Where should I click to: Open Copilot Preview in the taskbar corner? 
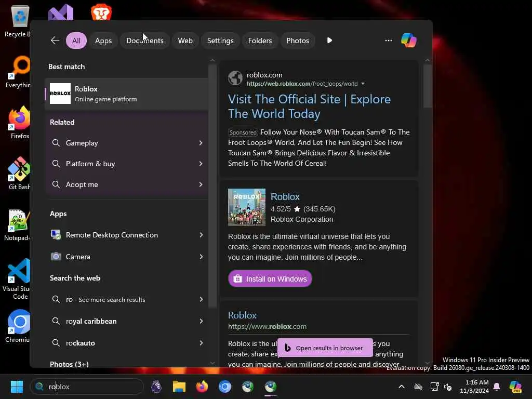coord(515,387)
